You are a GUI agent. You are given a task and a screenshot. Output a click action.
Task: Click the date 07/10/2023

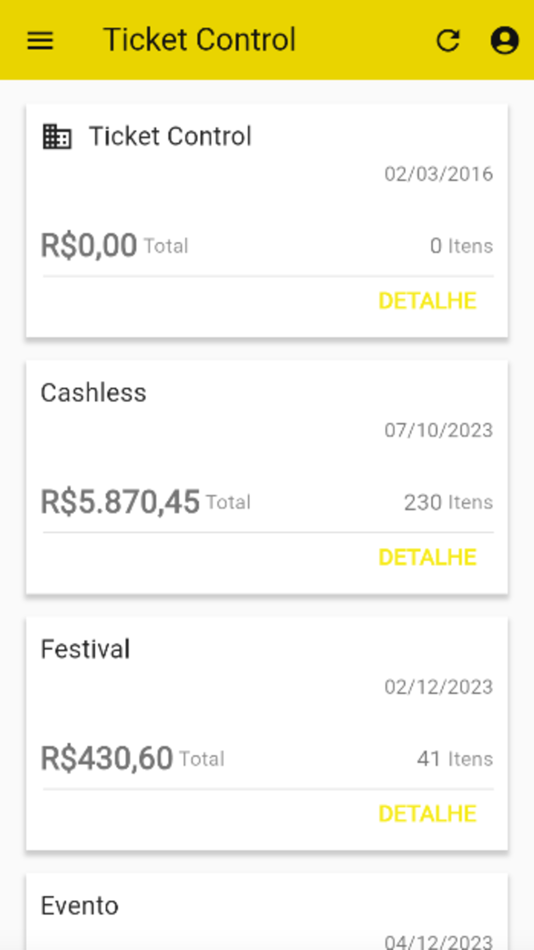[439, 431]
